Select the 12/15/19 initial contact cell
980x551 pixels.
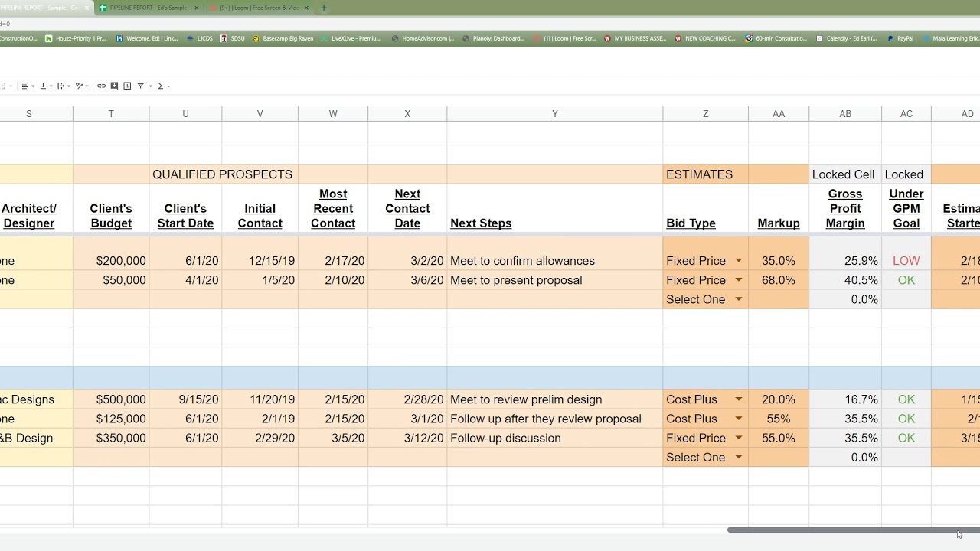[260, 261]
